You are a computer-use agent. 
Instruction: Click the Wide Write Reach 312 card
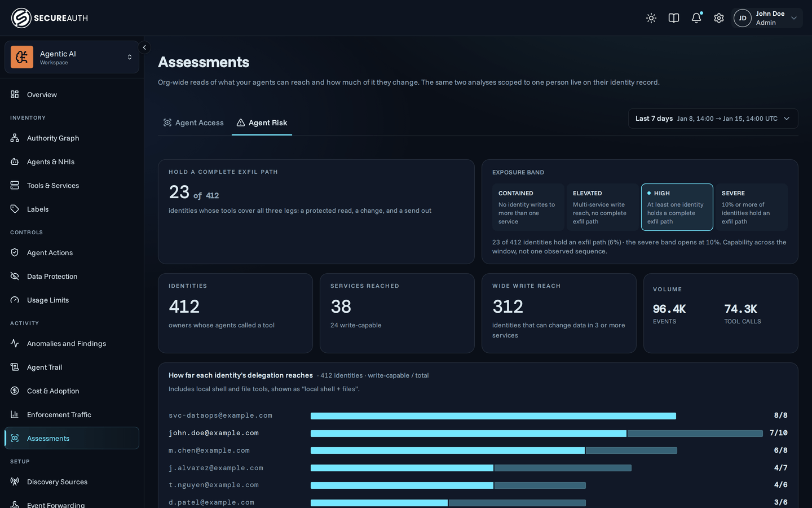(559, 313)
